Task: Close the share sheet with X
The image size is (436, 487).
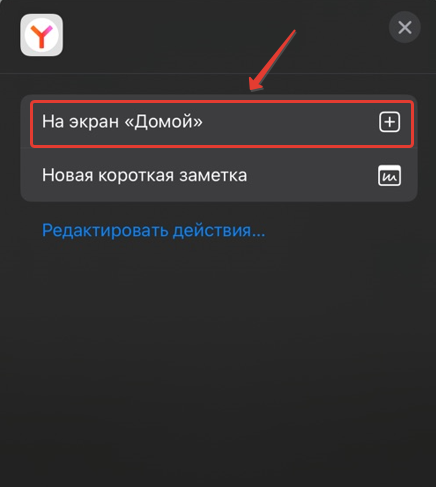Action: pyautogui.click(x=405, y=27)
